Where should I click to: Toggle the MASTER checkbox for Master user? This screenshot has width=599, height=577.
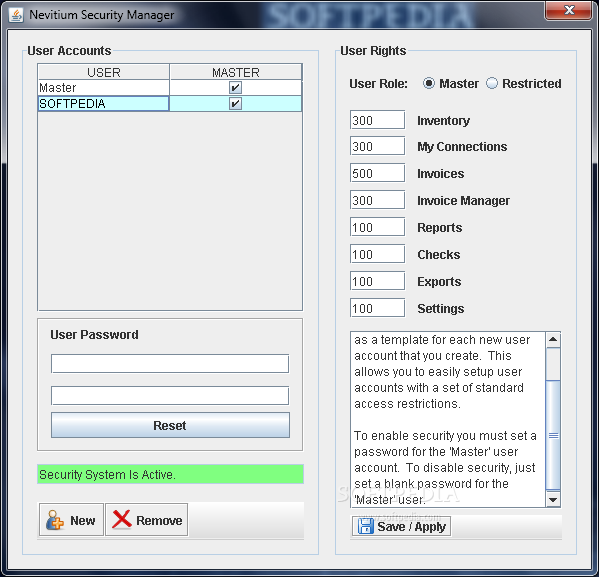pyautogui.click(x=235, y=88)
